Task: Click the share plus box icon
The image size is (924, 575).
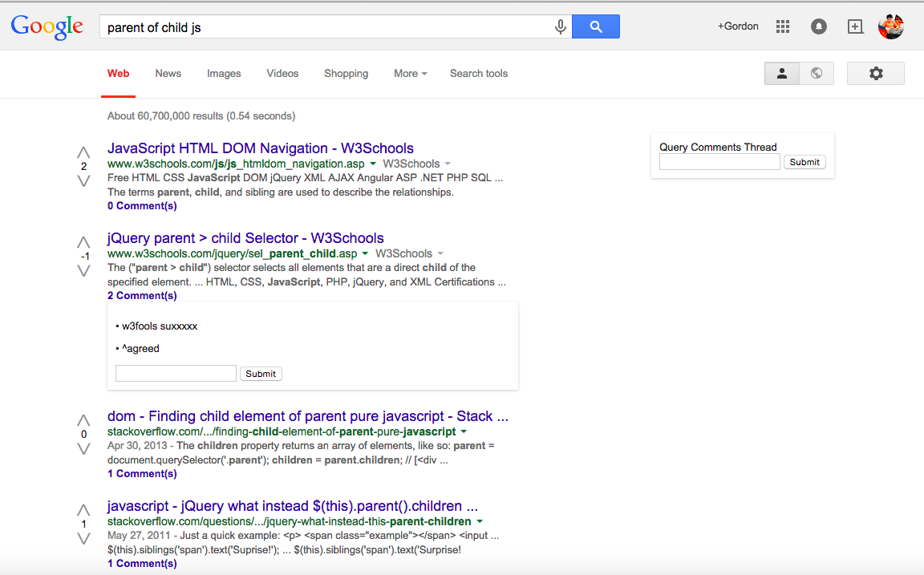Action: [x=855, y=26]
